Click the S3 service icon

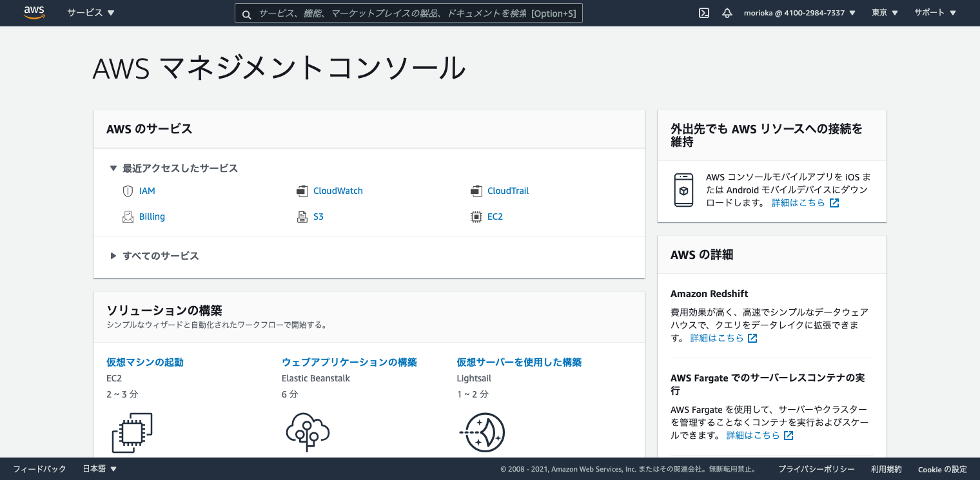tap(302, 217)
